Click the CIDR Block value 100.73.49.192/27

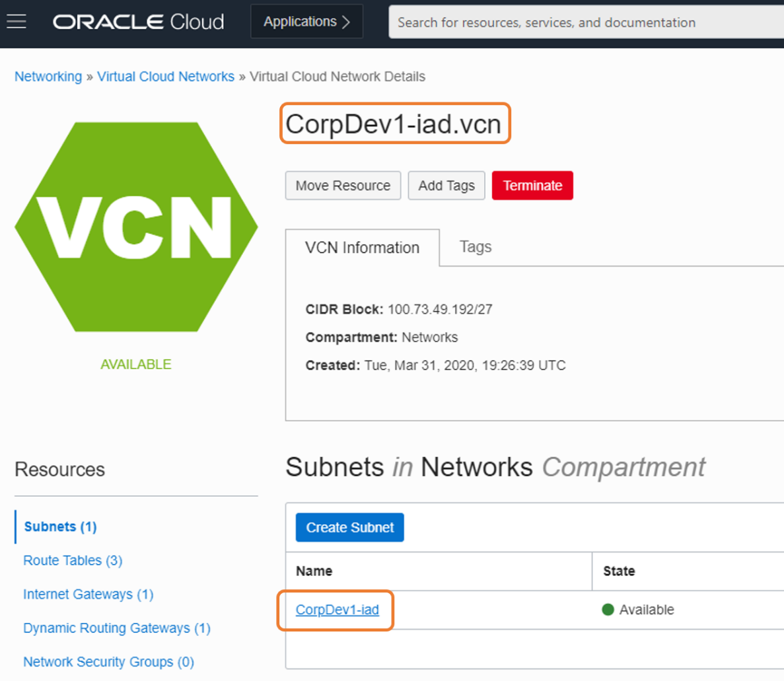pyautogui.click(x=440, y=310)
